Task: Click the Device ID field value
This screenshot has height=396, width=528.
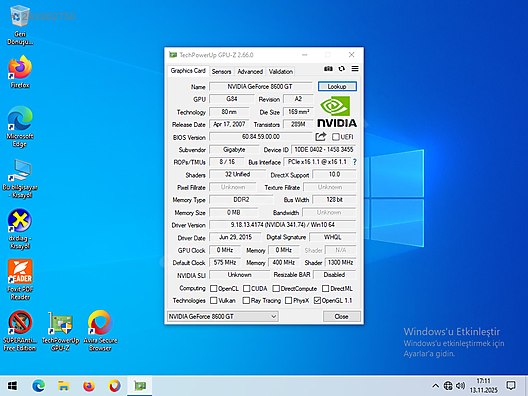Action: coord(324,150)
